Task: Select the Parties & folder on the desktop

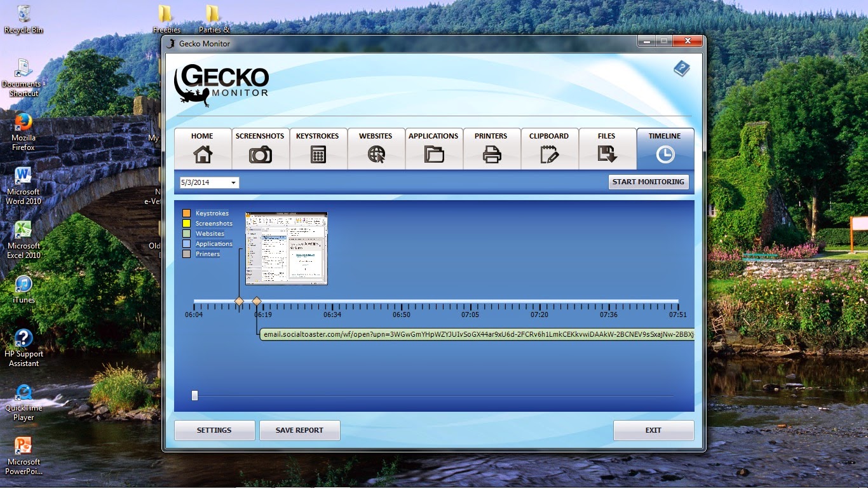Action: tap(214, 19)
